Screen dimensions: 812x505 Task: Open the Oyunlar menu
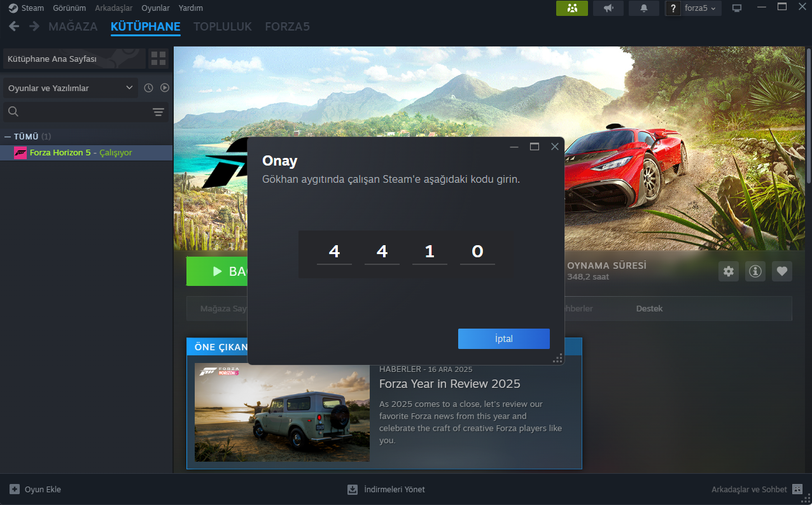[155, 8]
